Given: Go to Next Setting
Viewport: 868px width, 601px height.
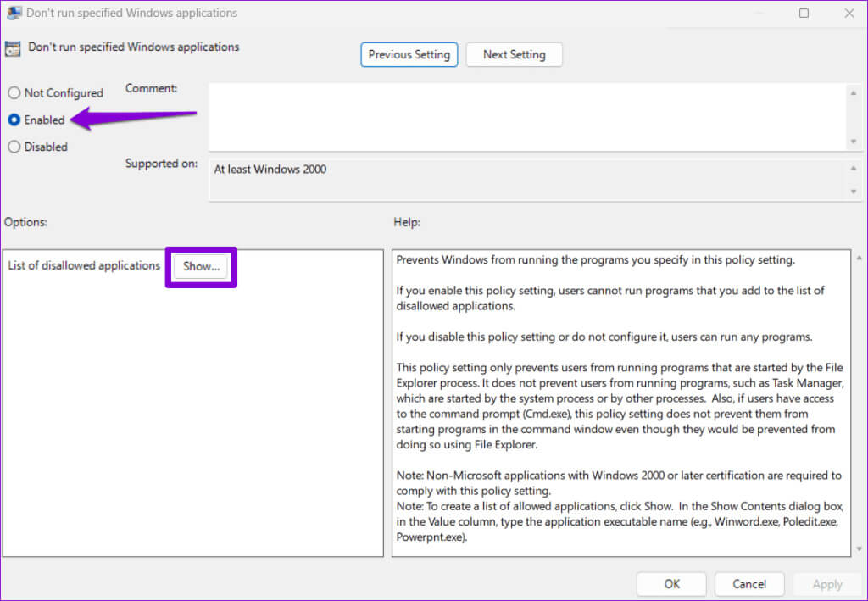Looking at the screenshot, I should pyautogui.click(x=515, y=55).
